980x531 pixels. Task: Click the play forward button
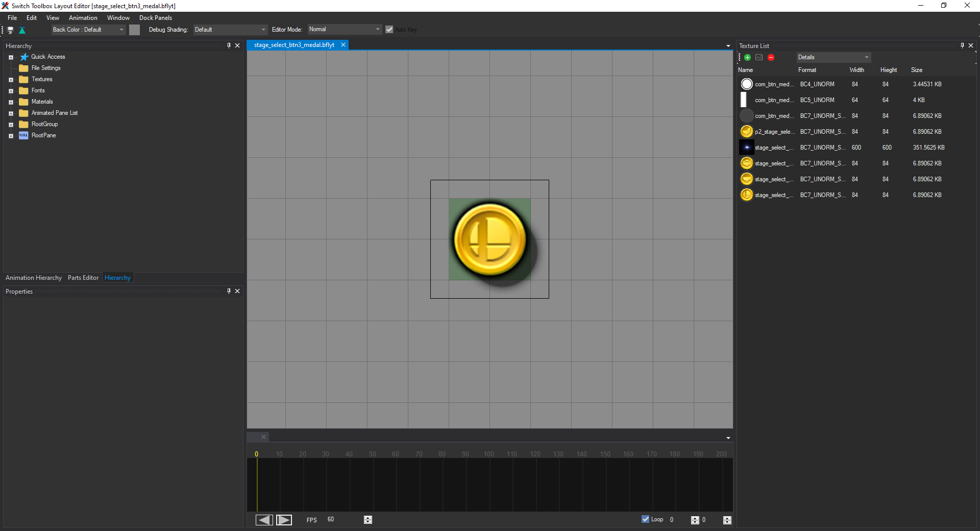(x=284, y=520)
